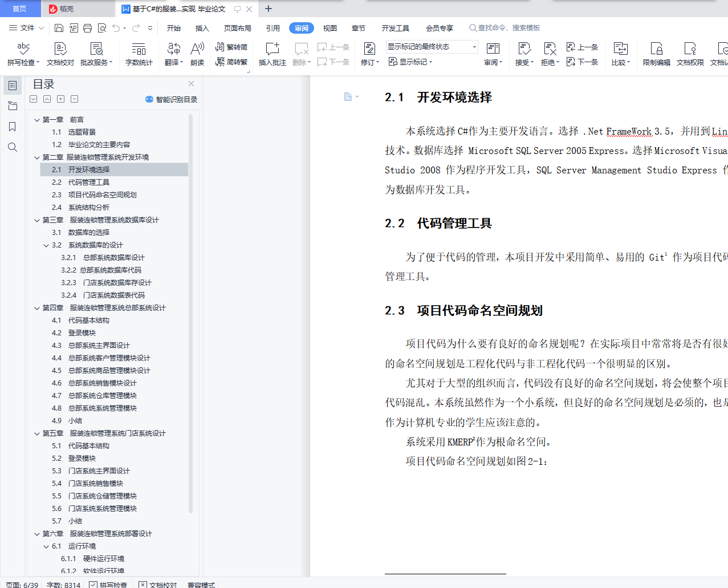Click 文档权限 document permission icon
728x588 pixels.
(x=690, y=55)
